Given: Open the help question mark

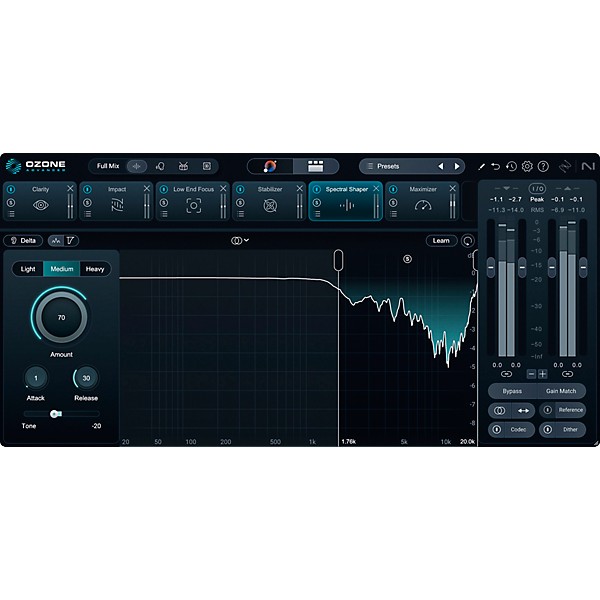Looking at the screenshot, I should (x=543, y=166).
